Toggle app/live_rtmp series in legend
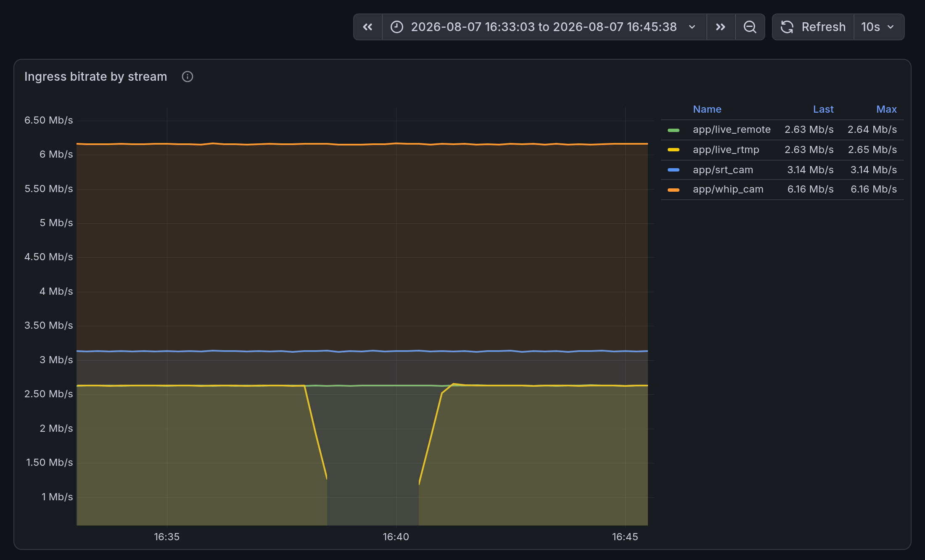Screen dimensions: 925x560 726,150
